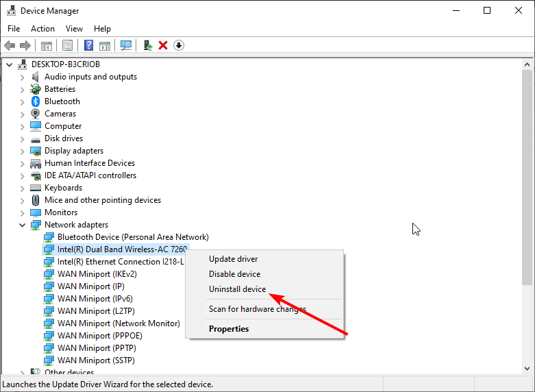
Task: Select Scan for hardware changes menu entry
Action: (264, 309)
